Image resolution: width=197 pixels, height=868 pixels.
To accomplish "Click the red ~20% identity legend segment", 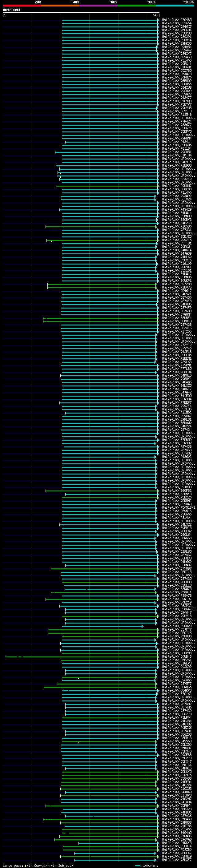I will pos(22,6).
